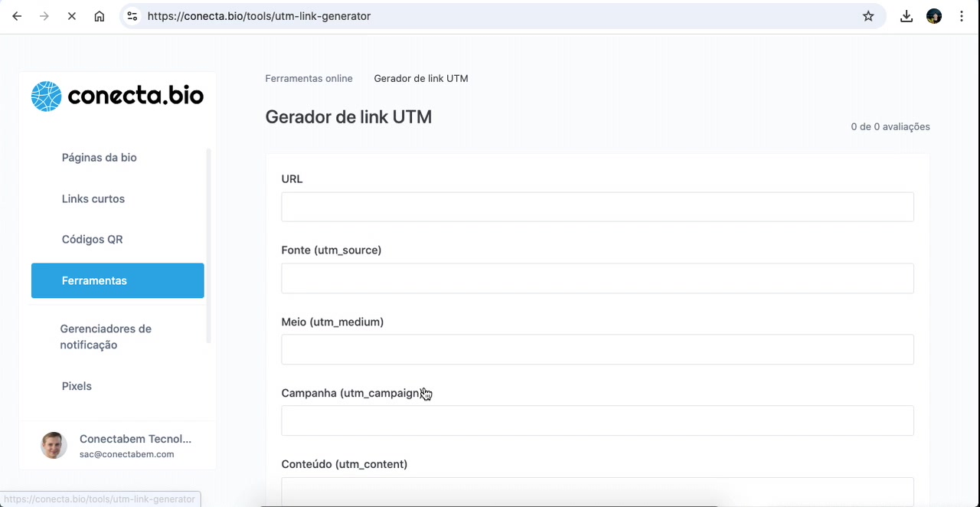980x507 pixels.
Task: Open the browser home page icon
Action: point(99,15)
